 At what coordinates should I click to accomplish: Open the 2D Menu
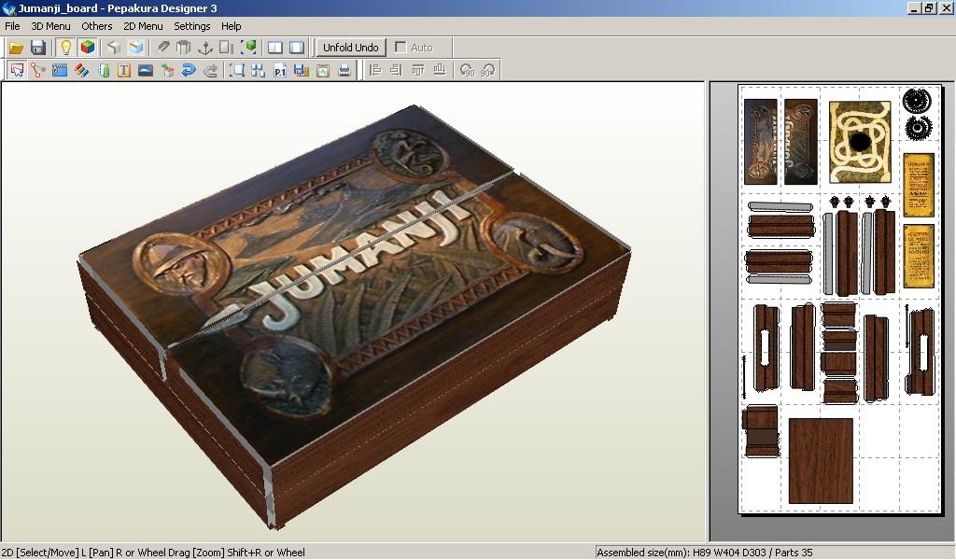(x=143, y=26)
